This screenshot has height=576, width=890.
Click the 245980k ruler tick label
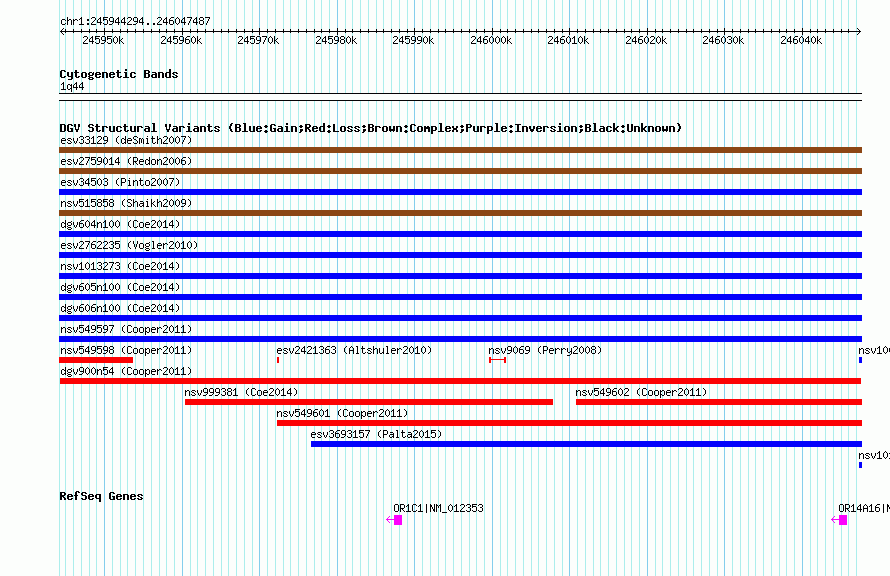(336, 40)
